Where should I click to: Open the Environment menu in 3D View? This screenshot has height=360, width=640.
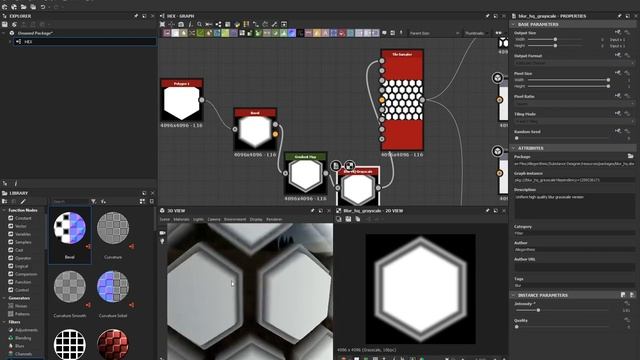point(235,219)
